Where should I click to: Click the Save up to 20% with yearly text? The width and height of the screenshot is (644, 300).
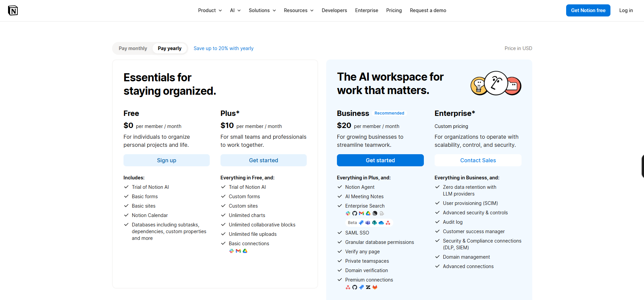pos(224,48)
